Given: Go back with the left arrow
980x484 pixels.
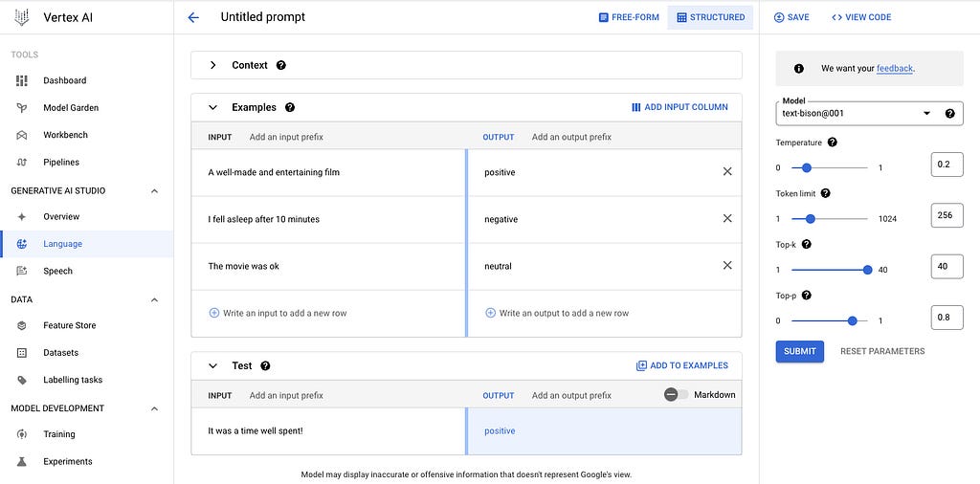Looking at the screenshot, I should [193, 17].
